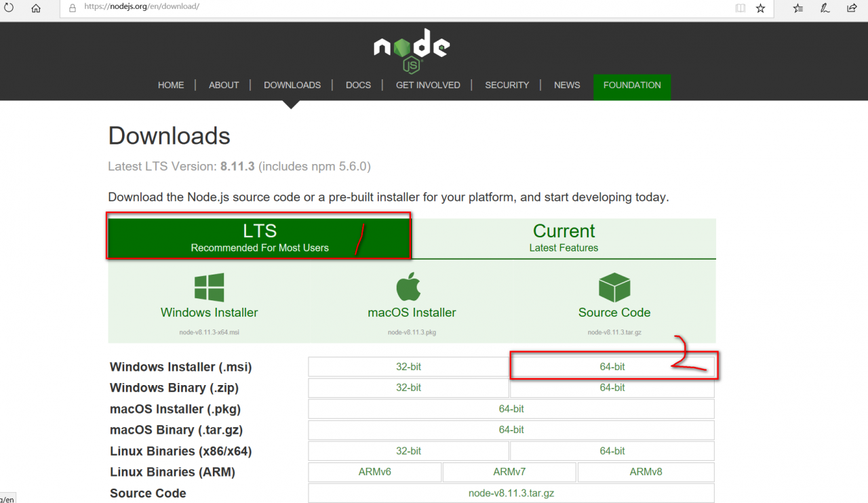Download Linux Binaries ARMv7
The image size is (868, 503).
509,472
